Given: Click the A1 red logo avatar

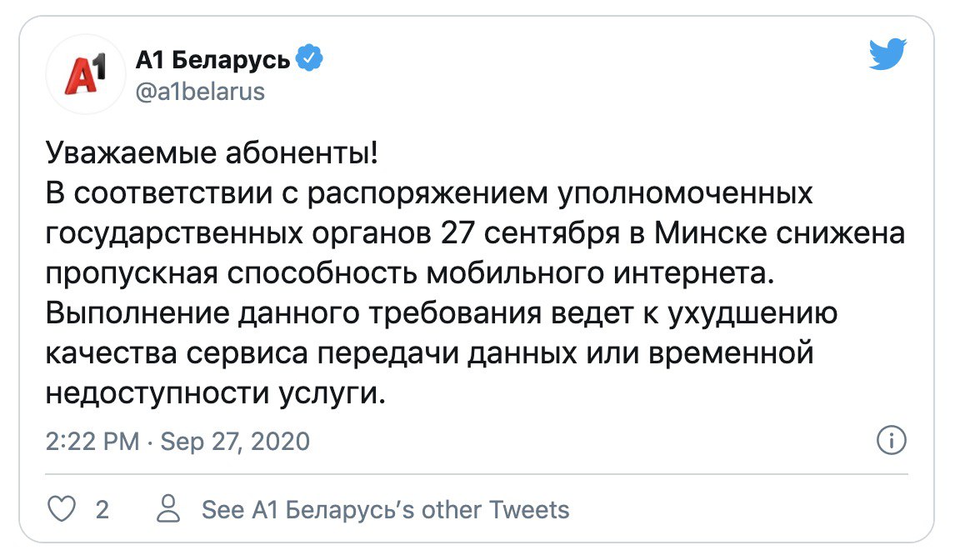Looking at the screenshot, I should pos(87,77).
